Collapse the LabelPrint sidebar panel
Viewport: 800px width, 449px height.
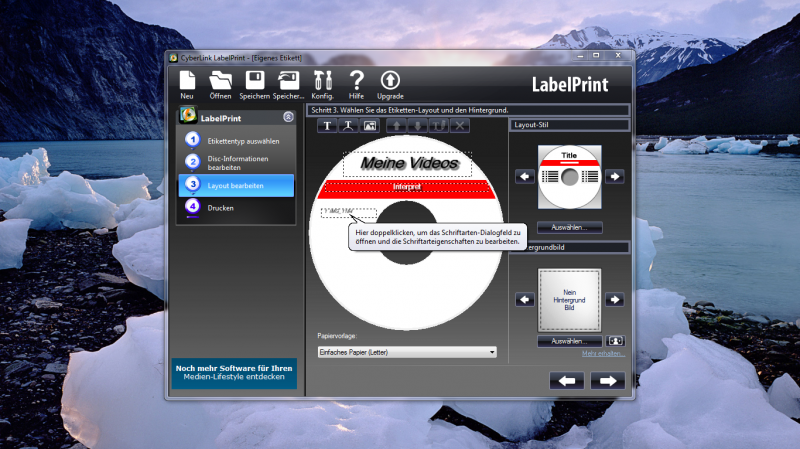coord(288,117)
